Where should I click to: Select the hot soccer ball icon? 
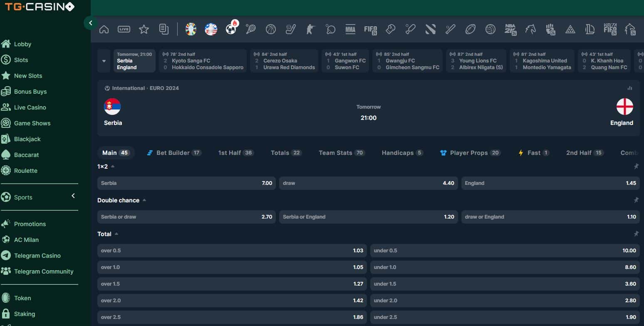[232, 28]
